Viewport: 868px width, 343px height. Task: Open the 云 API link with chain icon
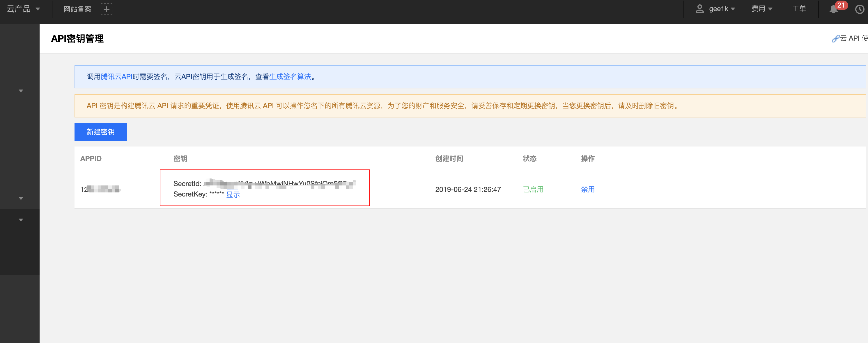coord(849,38)
